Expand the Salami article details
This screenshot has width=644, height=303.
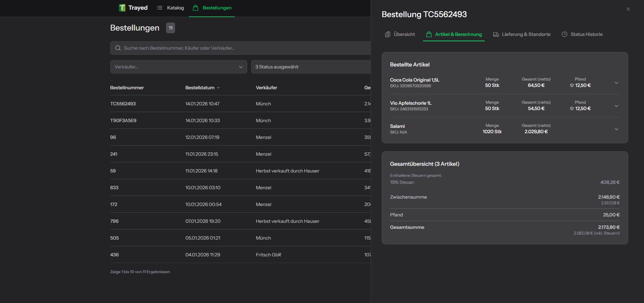tap(616, 129)
